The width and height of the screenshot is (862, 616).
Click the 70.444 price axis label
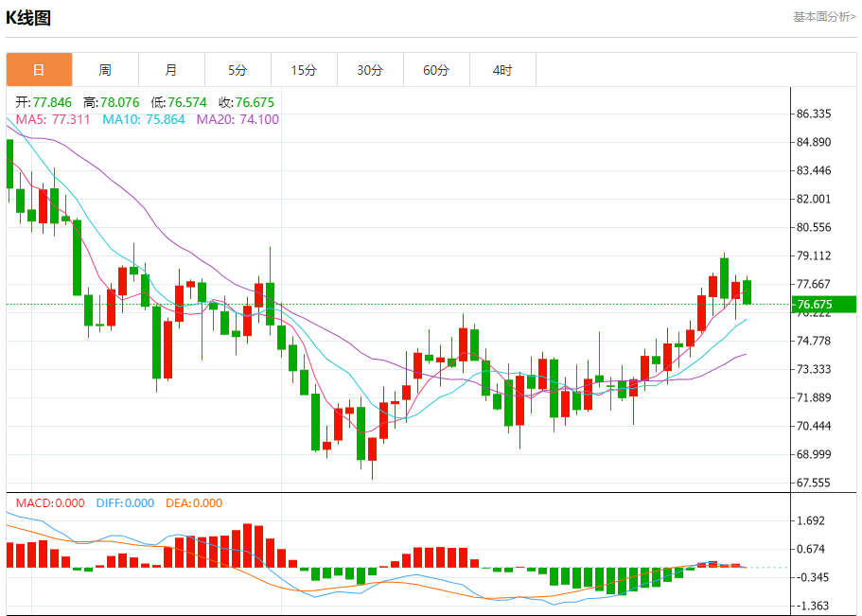point(814,426)
